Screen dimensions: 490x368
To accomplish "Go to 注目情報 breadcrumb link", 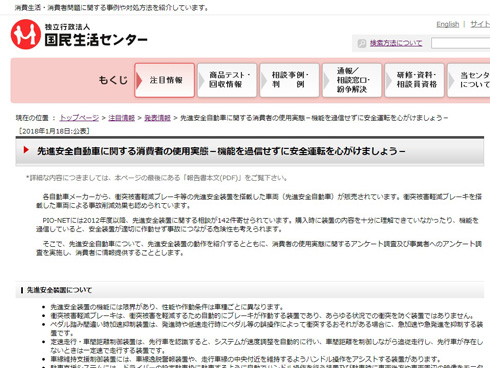I will point(121,118).
